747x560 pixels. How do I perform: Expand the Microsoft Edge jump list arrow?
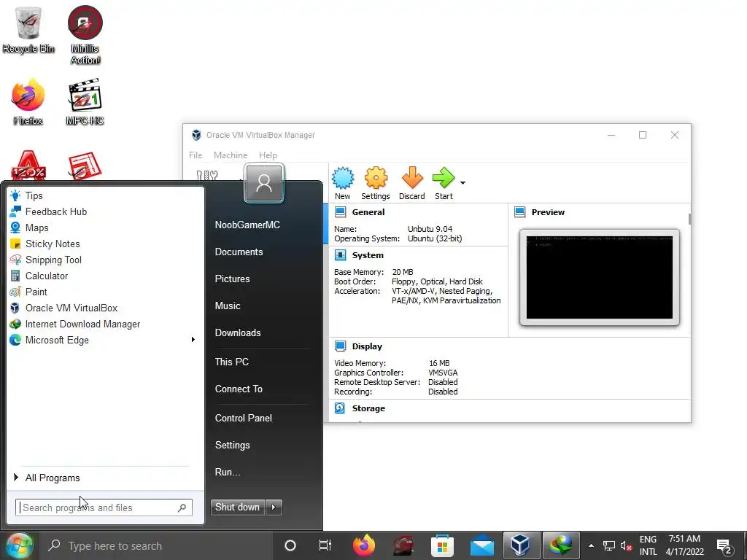(x=193, y=340)
